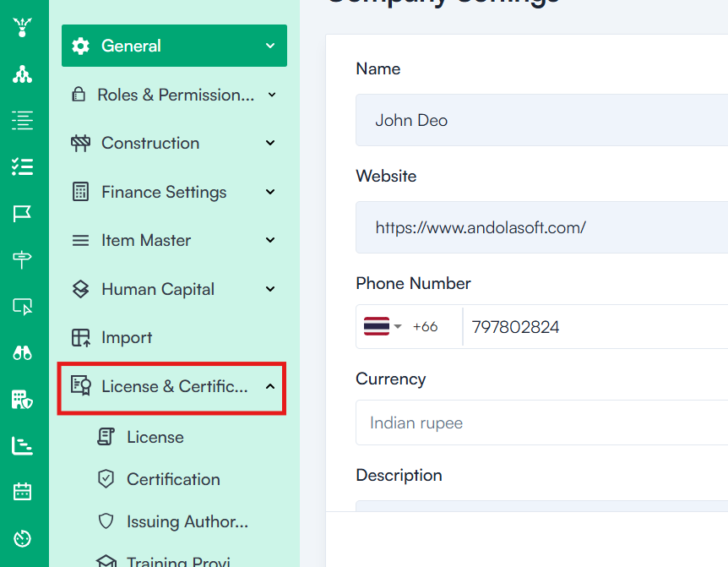This screenshot has height=567, width=728.
Task: Click the flag icon in left rail
Action: point(23,213)
